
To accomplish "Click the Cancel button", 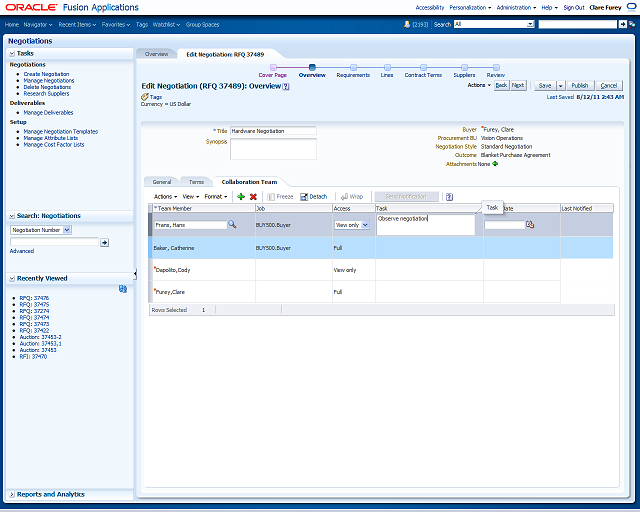I will click(609, 86).
